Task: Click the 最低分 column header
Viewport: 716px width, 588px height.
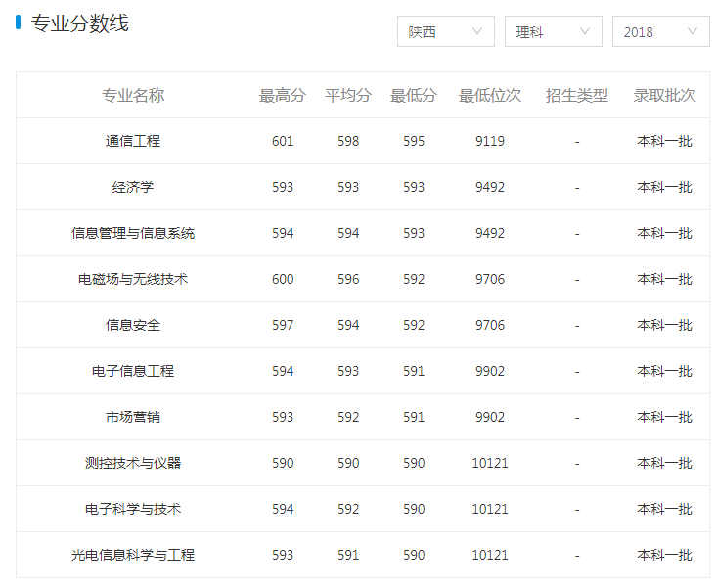Action: click(x=413, y=95)
